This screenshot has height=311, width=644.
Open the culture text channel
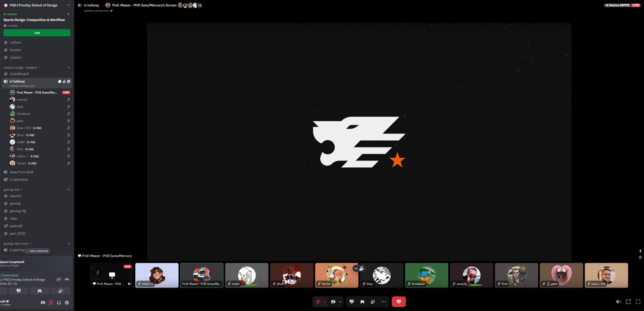coord(37,42)
